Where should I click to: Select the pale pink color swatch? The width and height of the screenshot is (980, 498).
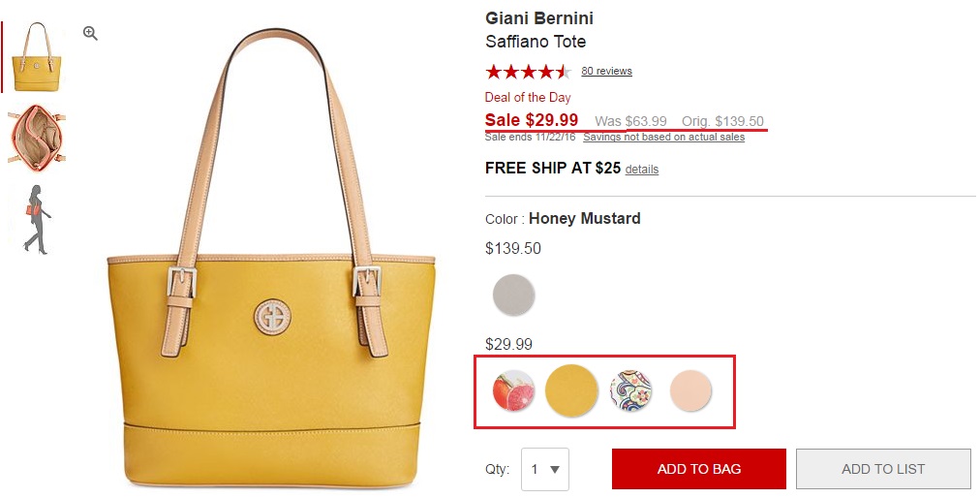click(690, 391)
